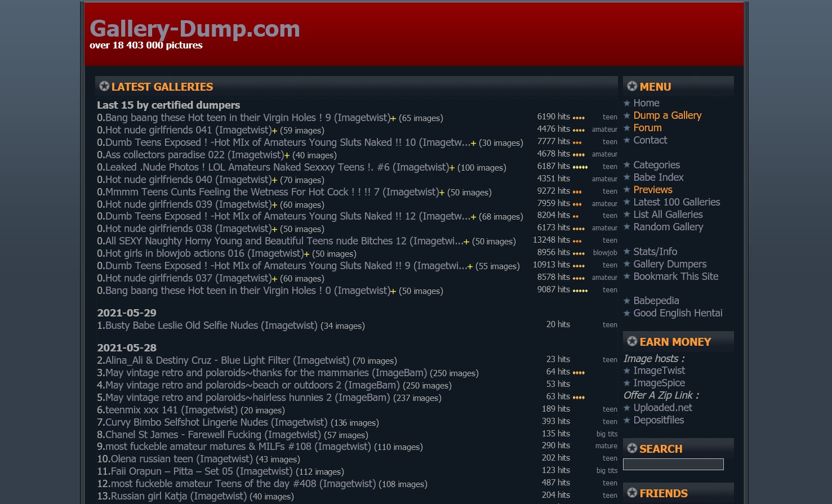
Task: Click the circled star icon in Latest Galleries header
Action: pos(104,86)
